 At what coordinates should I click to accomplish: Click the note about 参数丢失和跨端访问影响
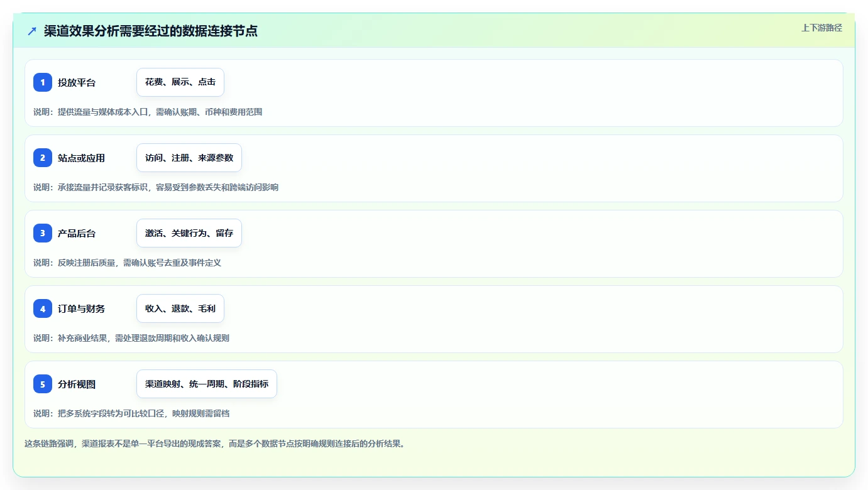click(156, 187)
